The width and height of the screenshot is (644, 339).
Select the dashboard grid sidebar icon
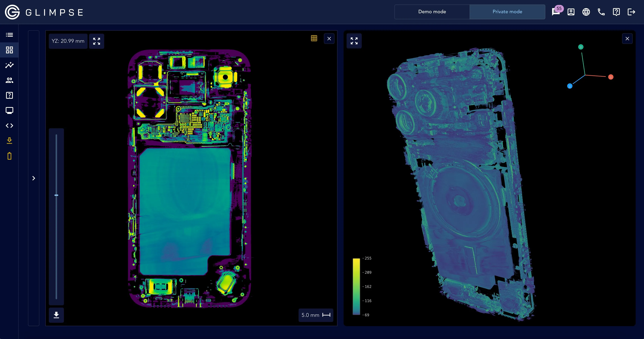[9, 50]
